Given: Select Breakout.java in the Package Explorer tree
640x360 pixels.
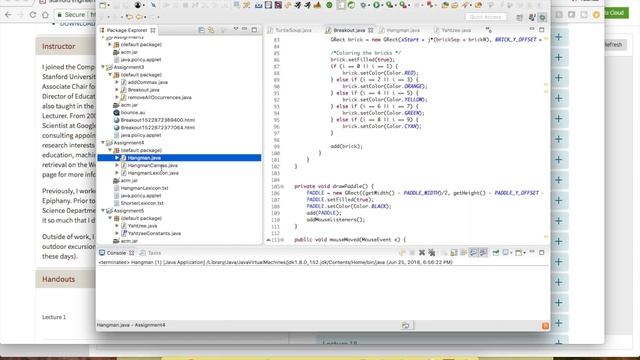Looking at the screenshot, I should coord(143,90).
